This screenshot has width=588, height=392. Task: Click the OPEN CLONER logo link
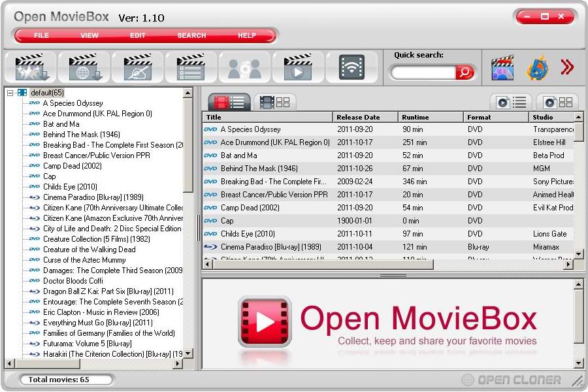tap(511, 380)
